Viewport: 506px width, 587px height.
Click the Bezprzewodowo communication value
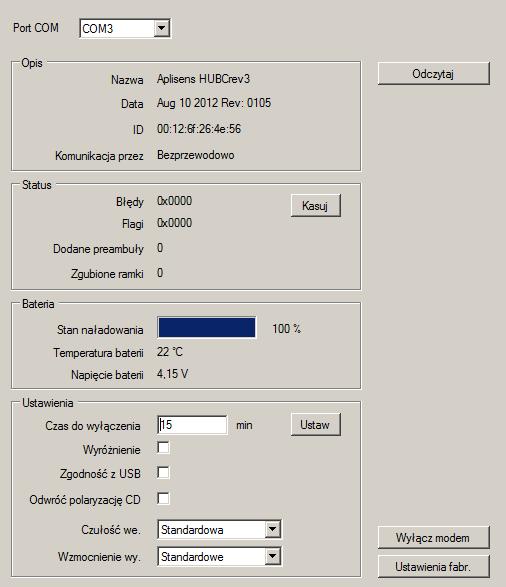point(195,155)
